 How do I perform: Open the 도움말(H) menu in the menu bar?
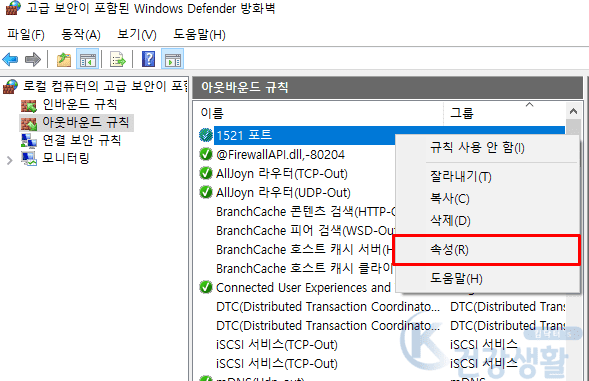[199, 35]
